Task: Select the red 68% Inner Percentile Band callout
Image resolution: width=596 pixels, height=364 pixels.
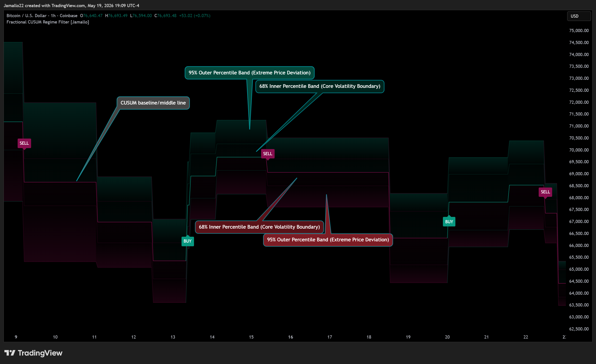Action: click(259, 227)
